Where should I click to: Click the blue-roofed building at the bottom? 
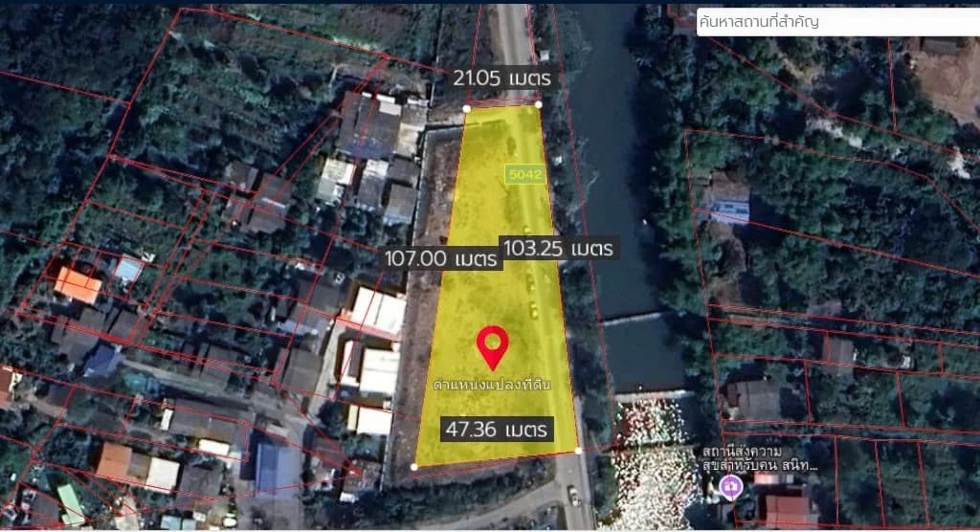point(278,466)
